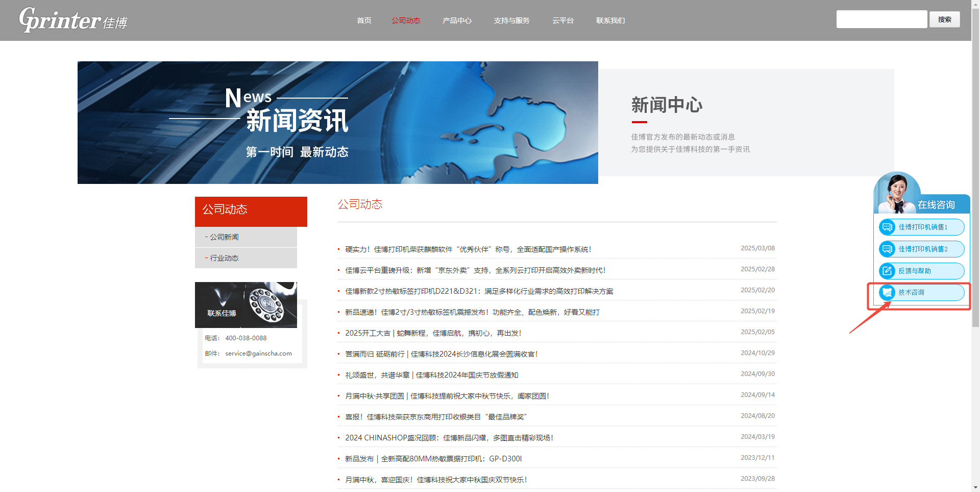Screen dimensions: 980x492
Task: Click the date 2025/03/08
Action: tap(757, 248)
